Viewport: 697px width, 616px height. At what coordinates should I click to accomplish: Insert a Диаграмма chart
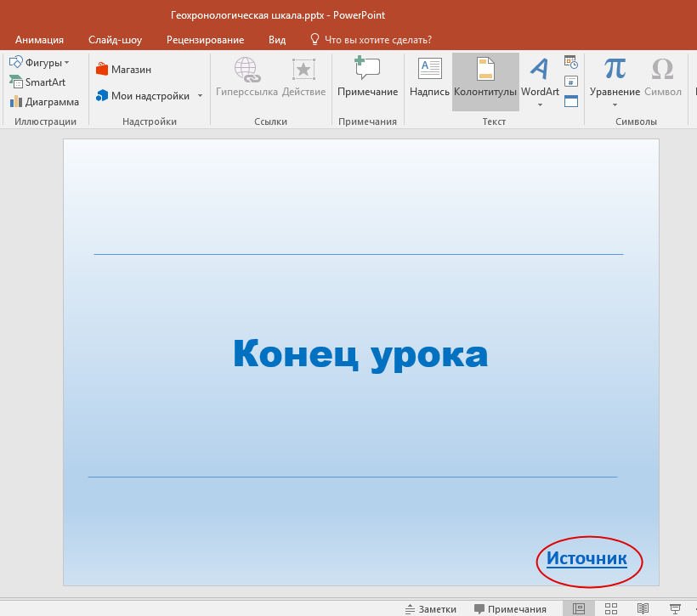pyautogui.click(x=44, y=102)
